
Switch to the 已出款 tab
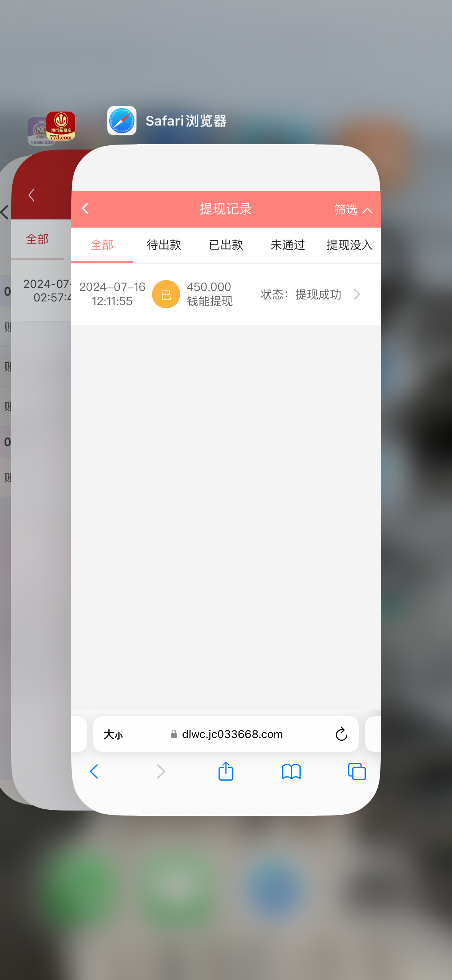(226, 245)
